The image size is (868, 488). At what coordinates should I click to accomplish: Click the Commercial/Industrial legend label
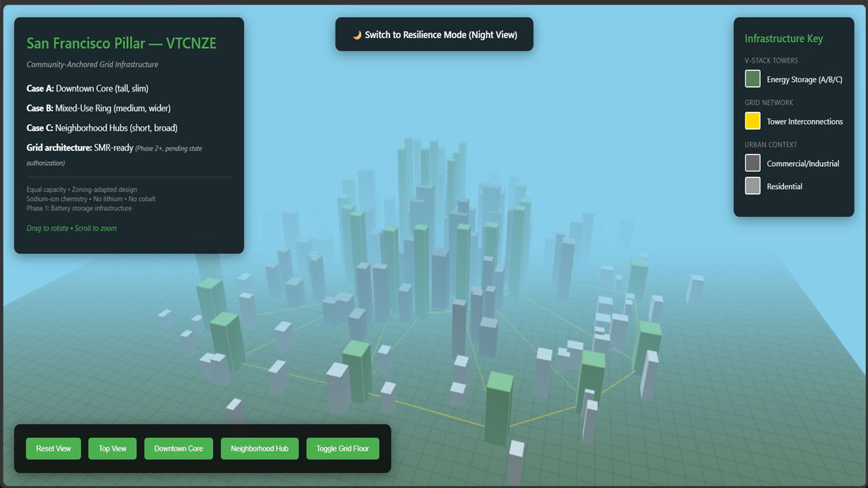click(x=803, y=164)
